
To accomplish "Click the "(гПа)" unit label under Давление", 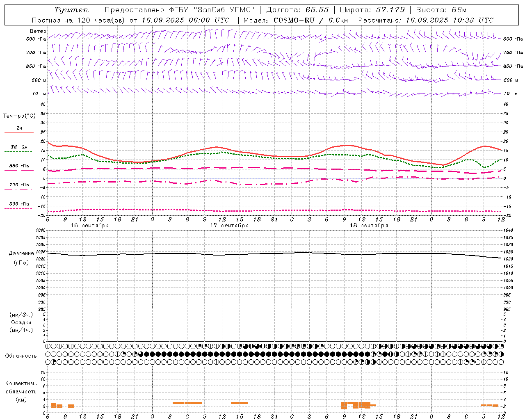I will (21, 262).
